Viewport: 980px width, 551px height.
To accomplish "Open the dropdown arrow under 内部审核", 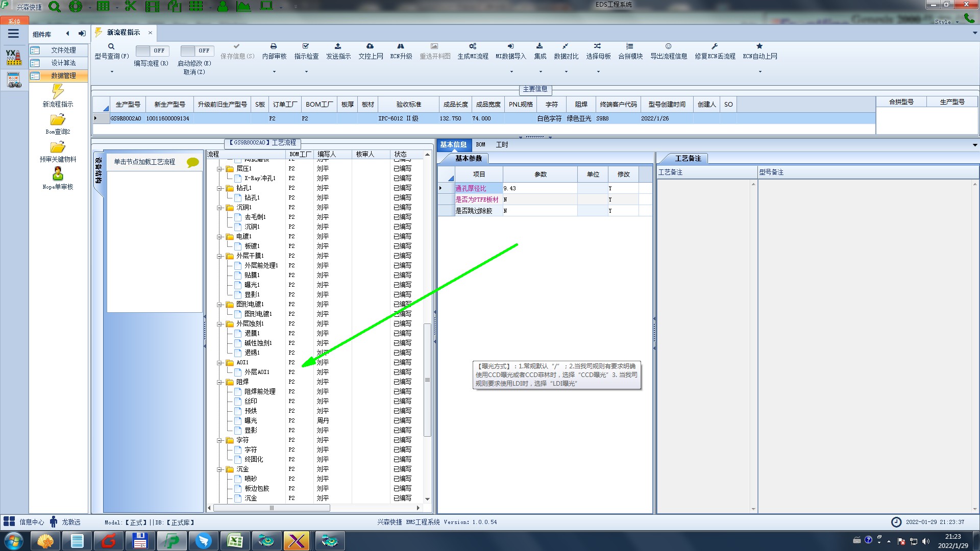I will (274, 72).
